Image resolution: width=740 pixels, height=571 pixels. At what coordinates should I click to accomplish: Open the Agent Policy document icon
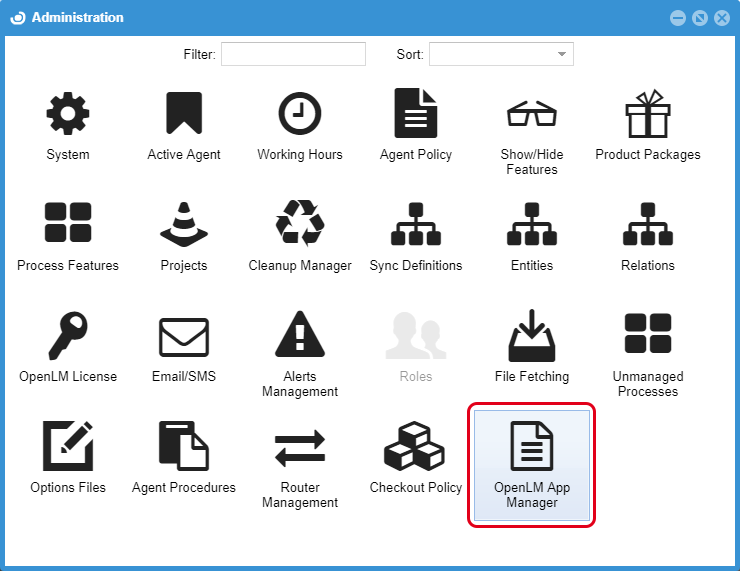tap(416, 114)
